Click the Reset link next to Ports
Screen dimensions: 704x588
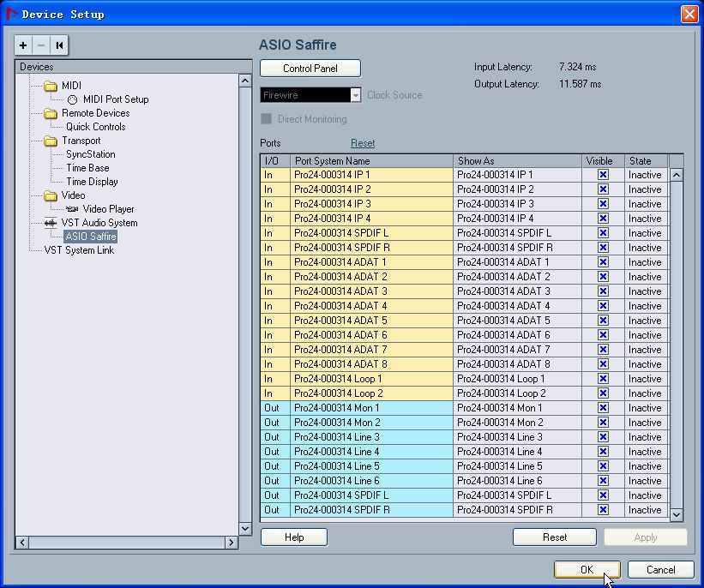pos(363,143)
